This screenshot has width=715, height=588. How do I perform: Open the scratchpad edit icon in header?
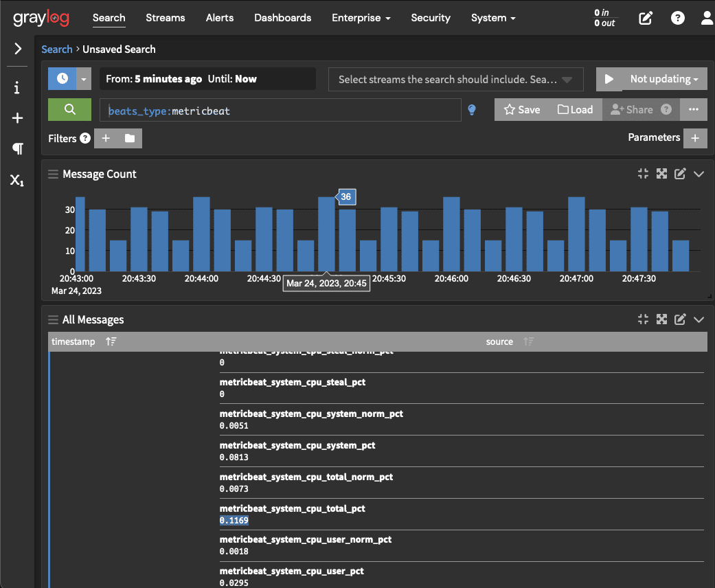[646, 19]
